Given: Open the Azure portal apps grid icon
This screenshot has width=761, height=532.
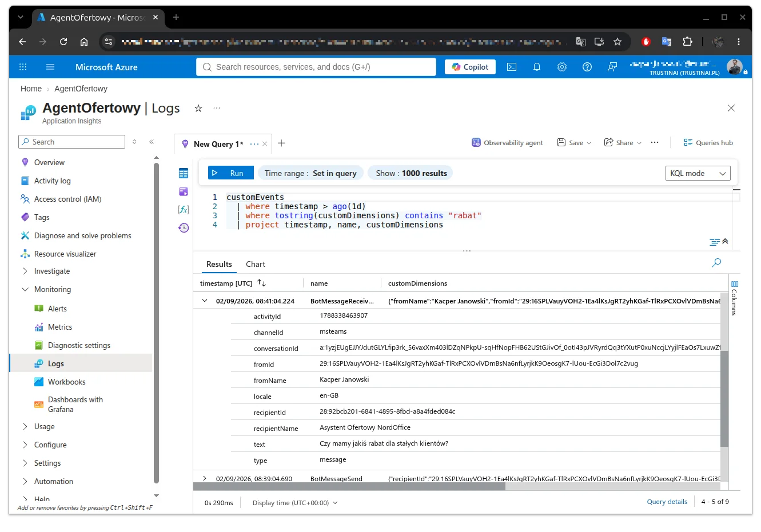Looking at the screenshot, I should pos(23,67).
